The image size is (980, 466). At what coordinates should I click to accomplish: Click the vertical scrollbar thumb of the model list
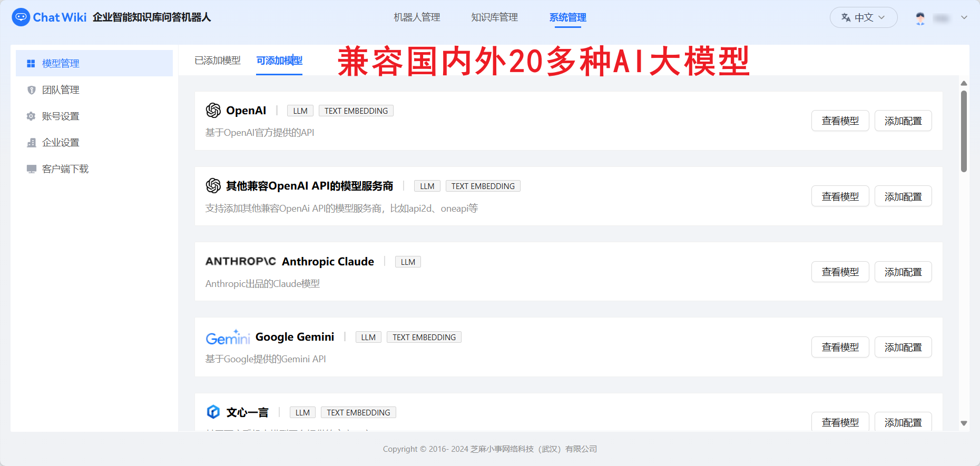pos(964,131)
